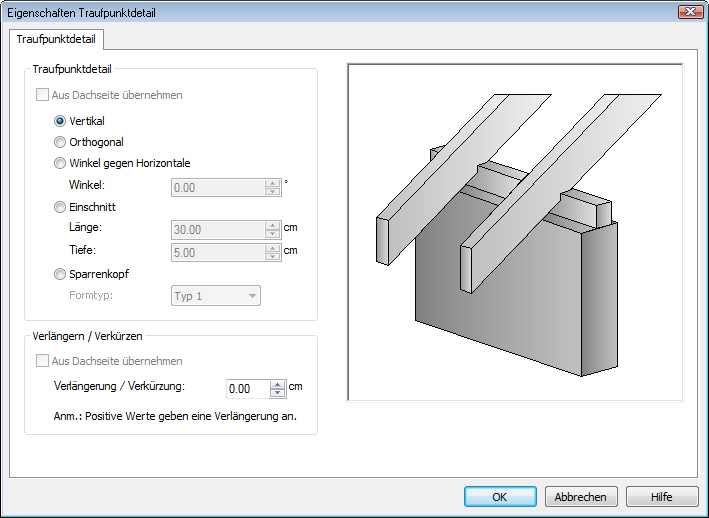Click the Anm.: Positive Werte note
This screenshot has width=709, height=518.
coord(175,416)
